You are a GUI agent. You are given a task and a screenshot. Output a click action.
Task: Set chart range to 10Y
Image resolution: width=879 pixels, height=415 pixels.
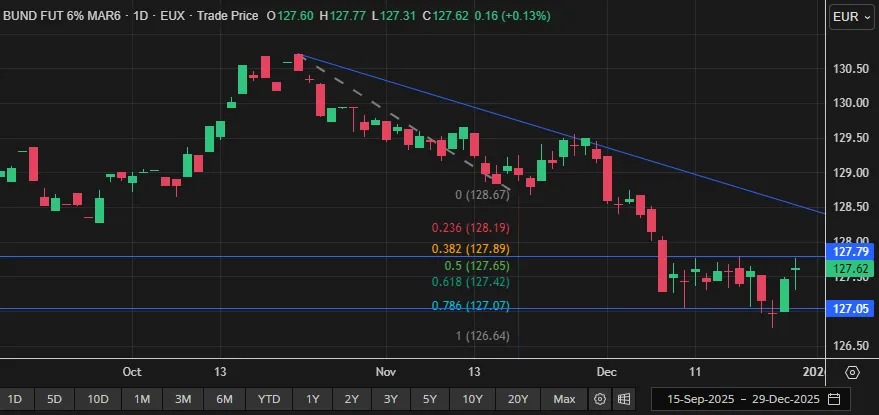[471, 399]
